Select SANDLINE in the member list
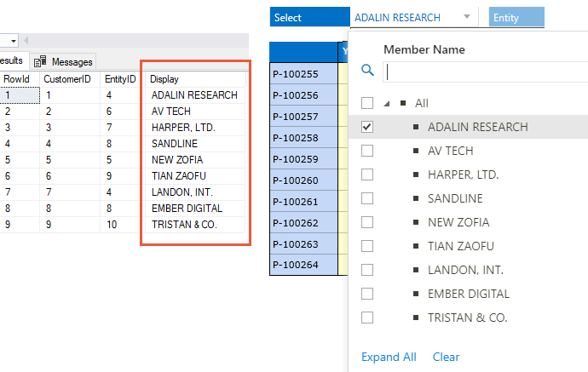The image size is (588, 372). (x=455, y=198)
